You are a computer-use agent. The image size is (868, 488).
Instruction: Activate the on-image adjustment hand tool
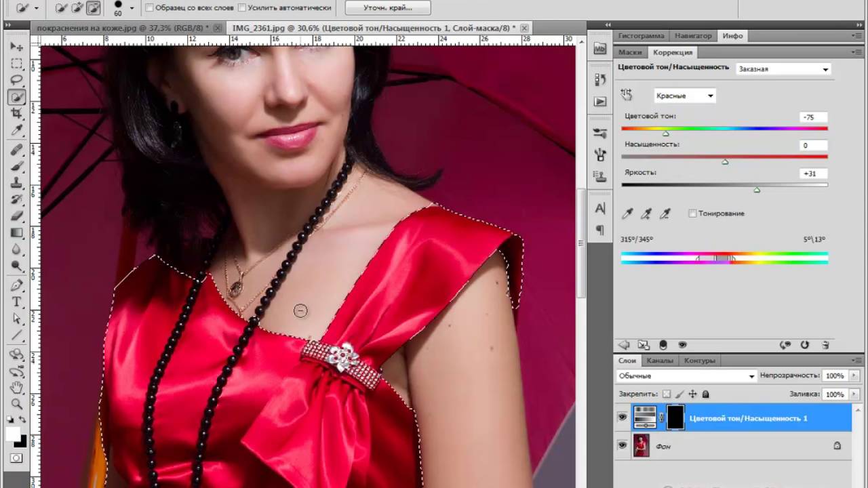[627, 95]
